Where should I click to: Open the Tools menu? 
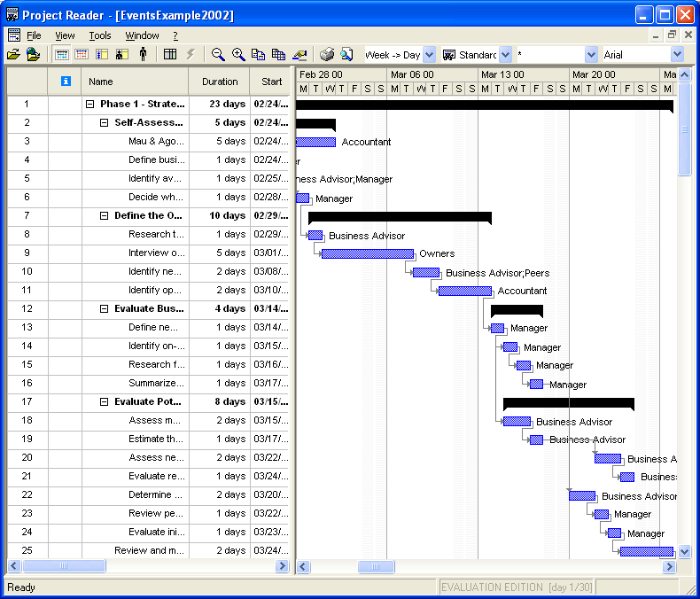[x=99, y=35]
